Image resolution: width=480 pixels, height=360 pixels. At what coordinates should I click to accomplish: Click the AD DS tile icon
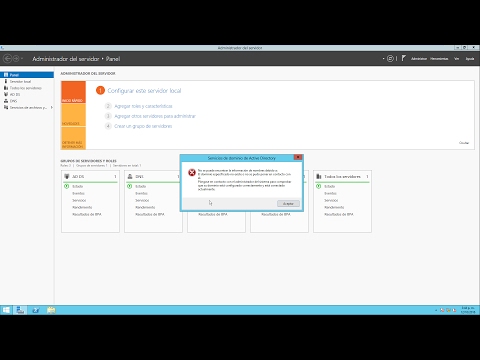tap(67, 176)
